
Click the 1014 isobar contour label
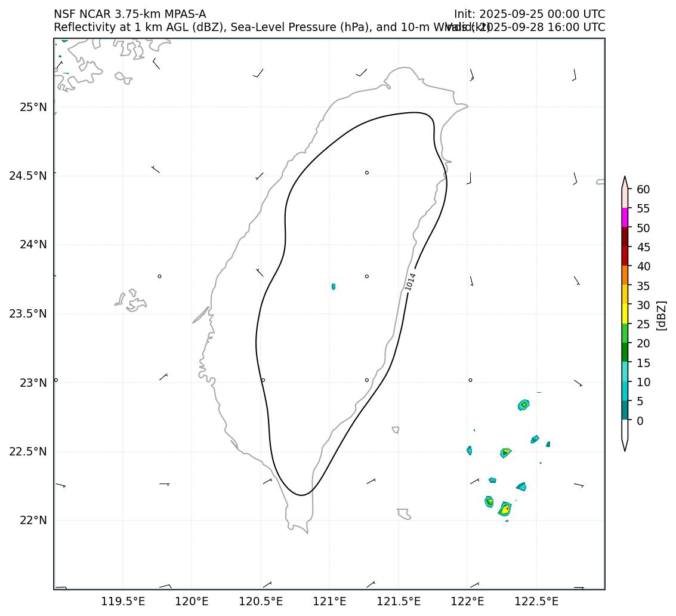tap(410, 281)
